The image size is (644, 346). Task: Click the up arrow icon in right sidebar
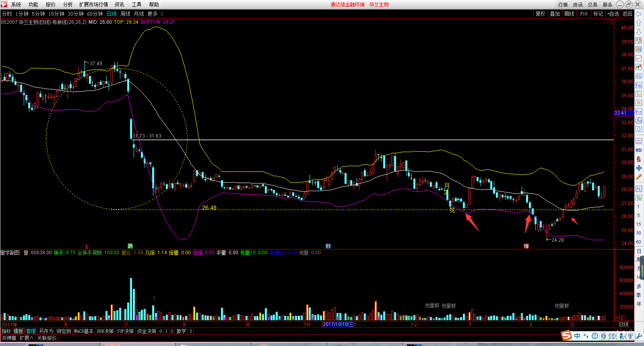coord(639,23)
